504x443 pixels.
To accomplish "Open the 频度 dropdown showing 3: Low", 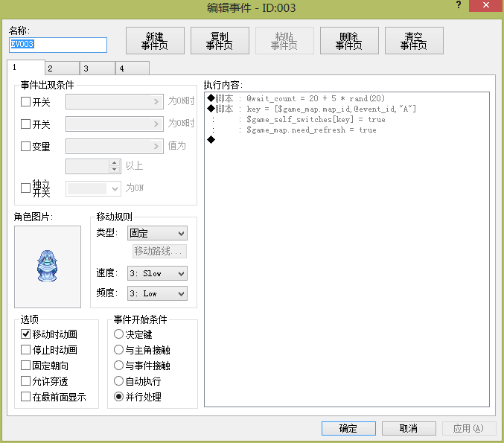I will (157, 293).
